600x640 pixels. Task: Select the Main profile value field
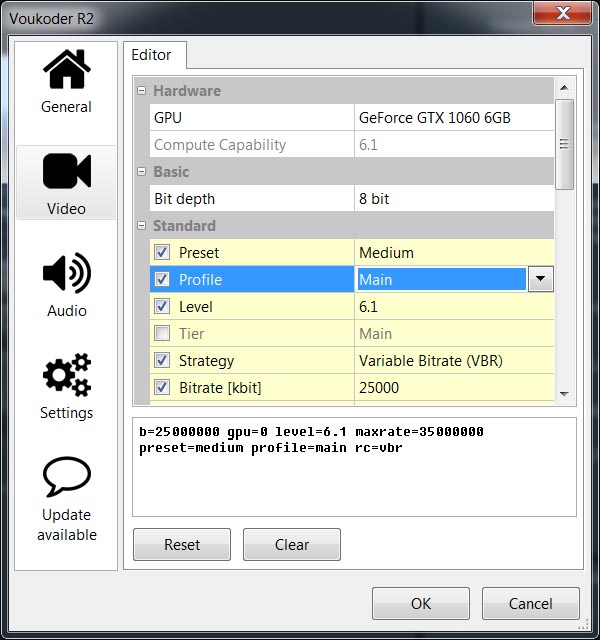pos(442,279)
